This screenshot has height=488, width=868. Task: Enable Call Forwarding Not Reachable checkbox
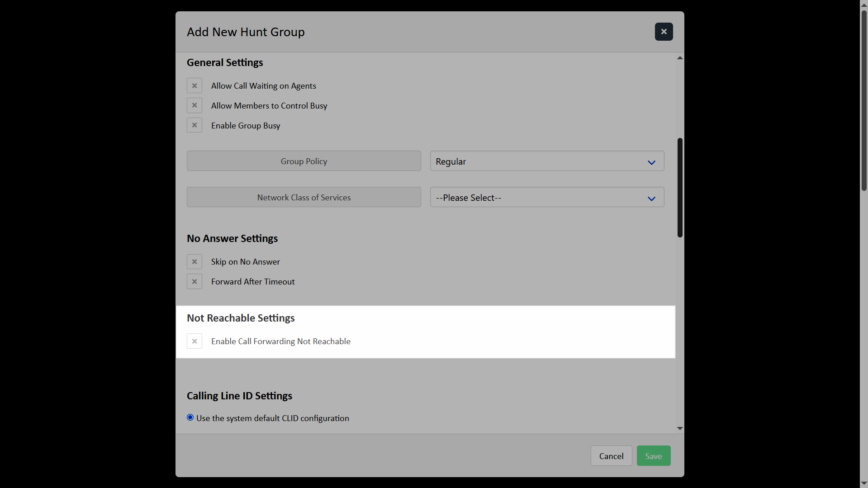pos(194,341)
